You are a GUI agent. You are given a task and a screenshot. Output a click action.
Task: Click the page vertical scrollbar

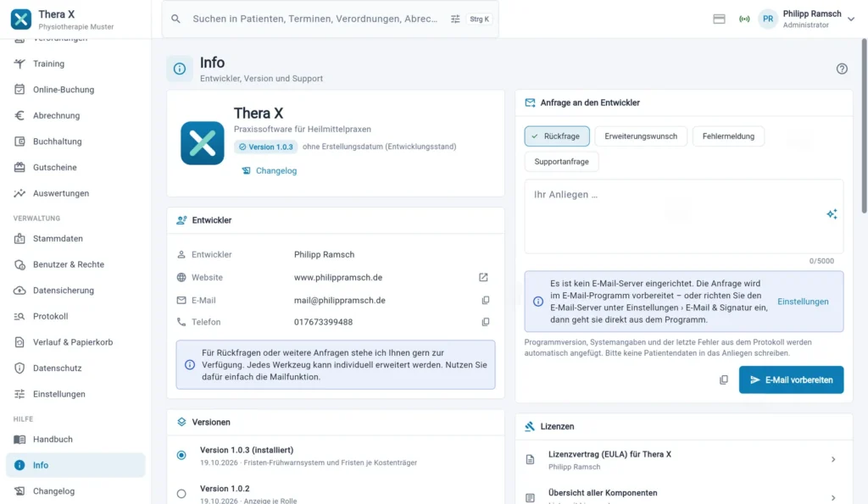(864, 126)
